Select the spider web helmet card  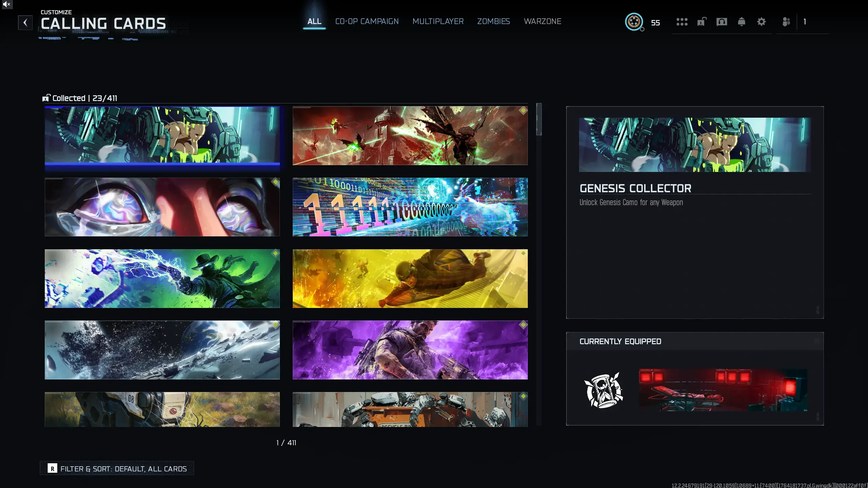coord(162,410)
